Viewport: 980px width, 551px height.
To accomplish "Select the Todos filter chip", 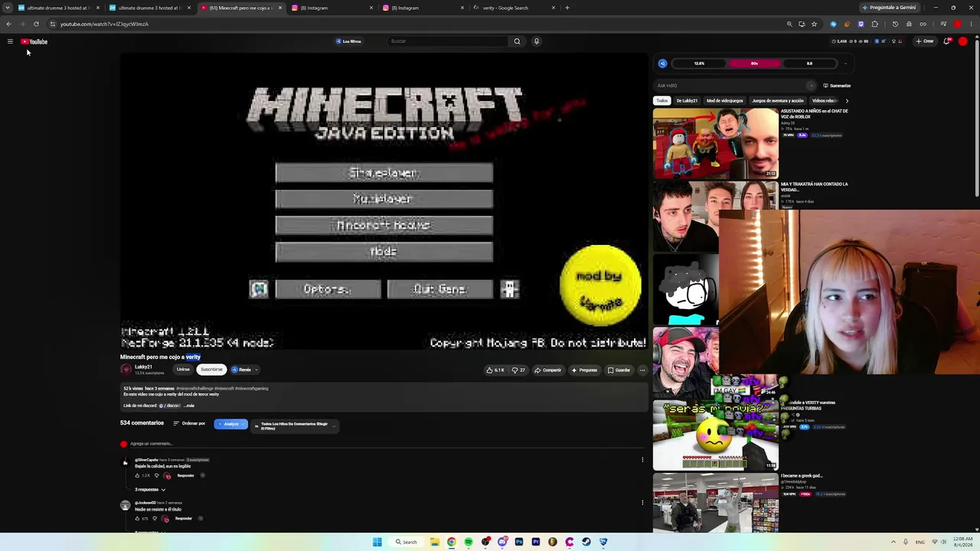I will 662,100.
